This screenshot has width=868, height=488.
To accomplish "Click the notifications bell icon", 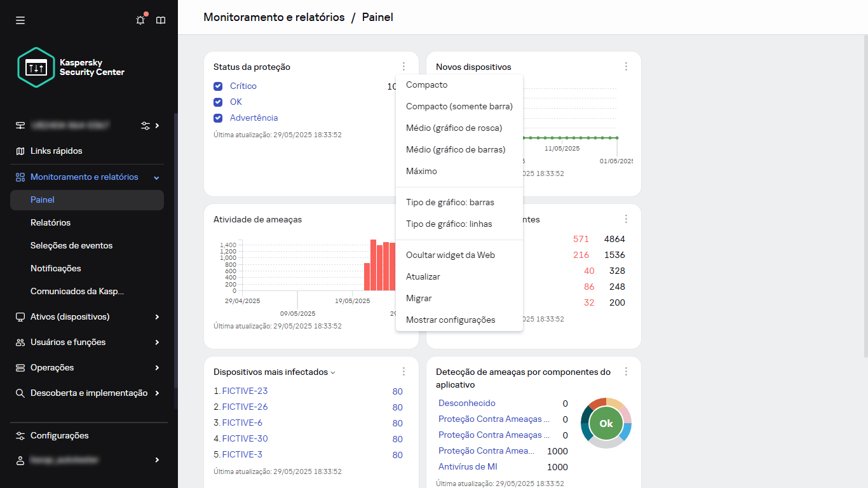I will 140,20.
